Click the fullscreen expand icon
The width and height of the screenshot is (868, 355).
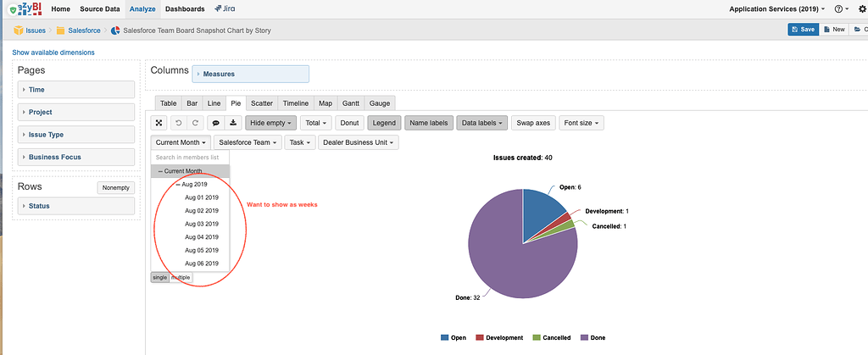click(x=159, y=123)
